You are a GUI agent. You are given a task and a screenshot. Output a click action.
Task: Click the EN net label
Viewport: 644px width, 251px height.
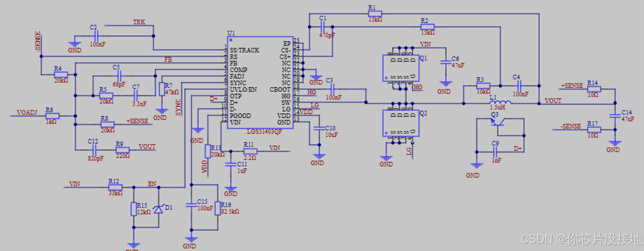(x=152, y=184)
